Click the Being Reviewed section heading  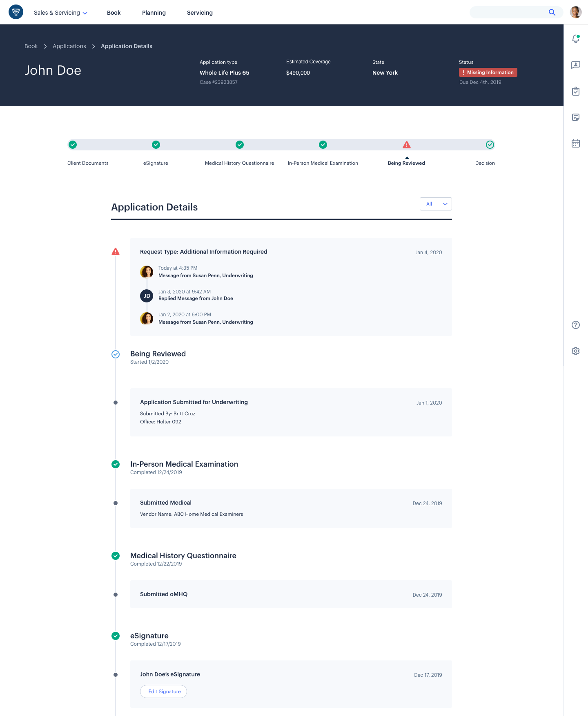point(158,354)
